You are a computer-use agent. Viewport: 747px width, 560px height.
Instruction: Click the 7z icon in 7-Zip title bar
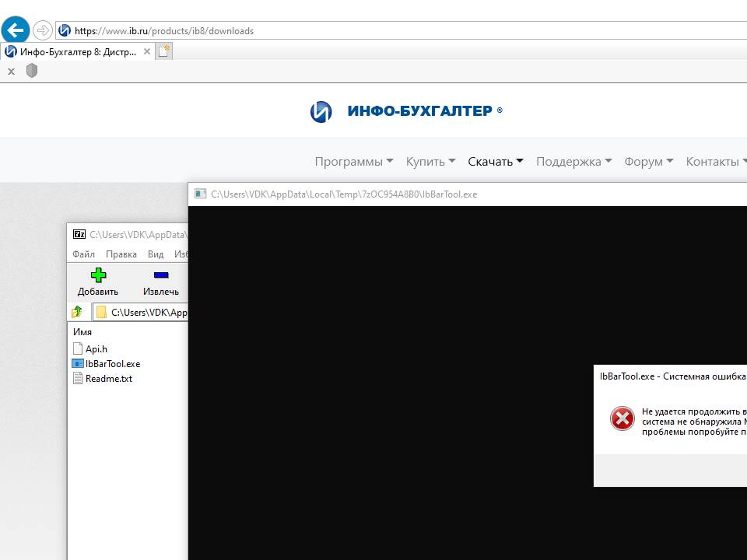(x=79, y=234)
